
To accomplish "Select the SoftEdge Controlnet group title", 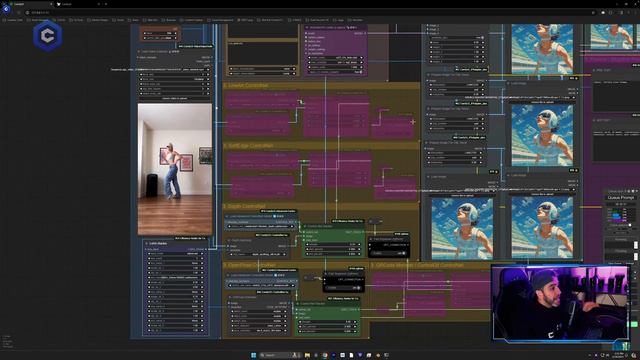I will [x=248, y=145].
